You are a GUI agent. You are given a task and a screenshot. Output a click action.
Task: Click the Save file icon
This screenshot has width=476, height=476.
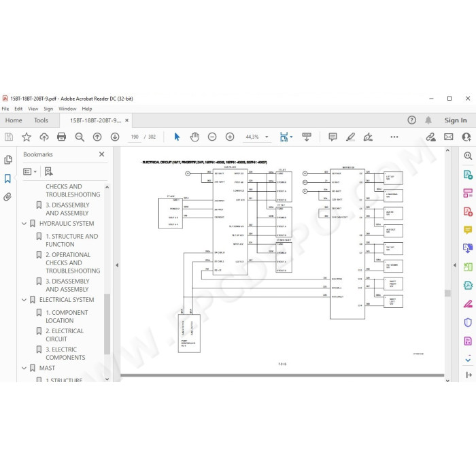[9, 137]
